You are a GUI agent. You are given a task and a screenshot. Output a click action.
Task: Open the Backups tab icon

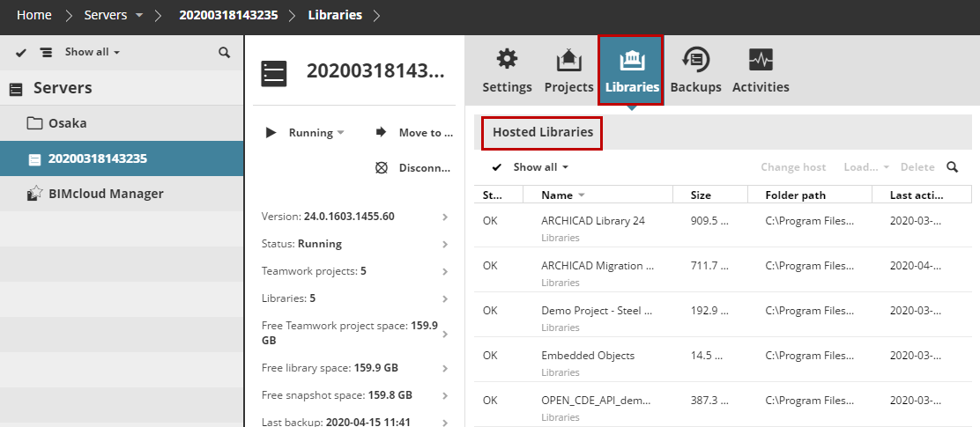[x=695, y=71]
